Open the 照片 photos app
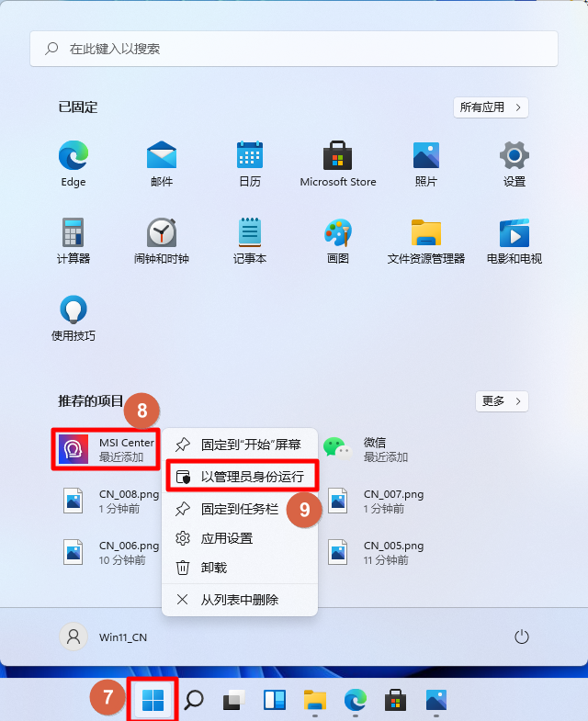This screenshot has width=588, height=721. click(426, 163)
